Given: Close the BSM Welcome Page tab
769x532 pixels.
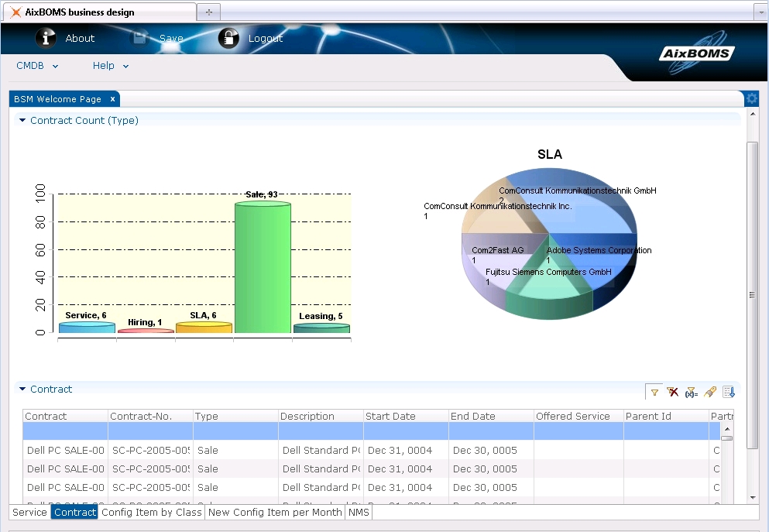Looking at the screenshot, I should coord(112,99).
